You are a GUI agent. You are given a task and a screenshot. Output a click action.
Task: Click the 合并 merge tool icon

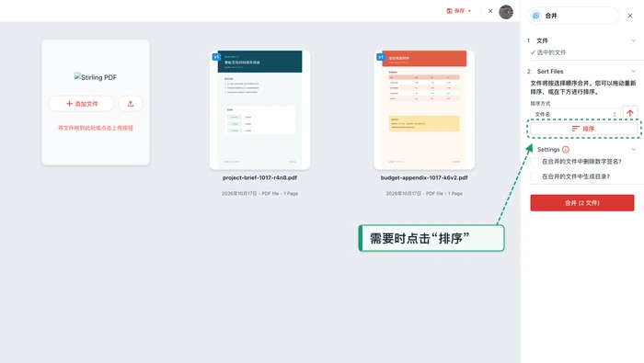536,16
